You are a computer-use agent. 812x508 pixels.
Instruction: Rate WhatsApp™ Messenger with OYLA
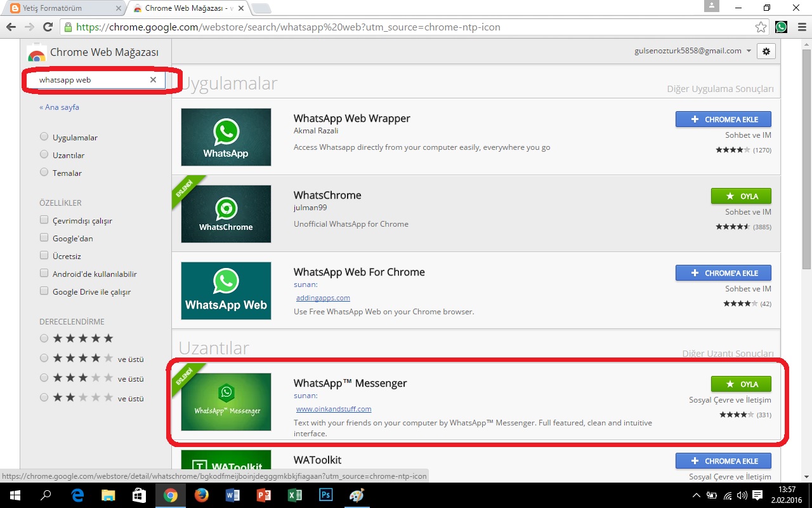coord(742,384)
